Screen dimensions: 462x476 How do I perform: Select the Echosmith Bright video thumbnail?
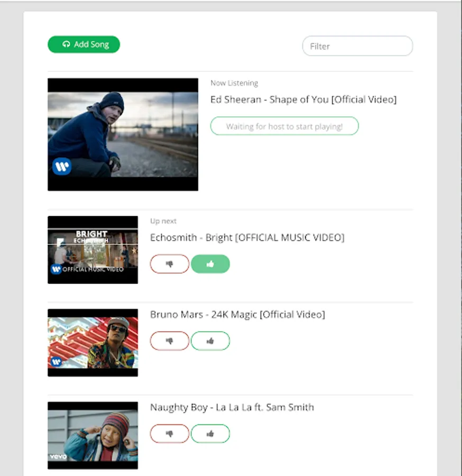(x=93, y=250)
